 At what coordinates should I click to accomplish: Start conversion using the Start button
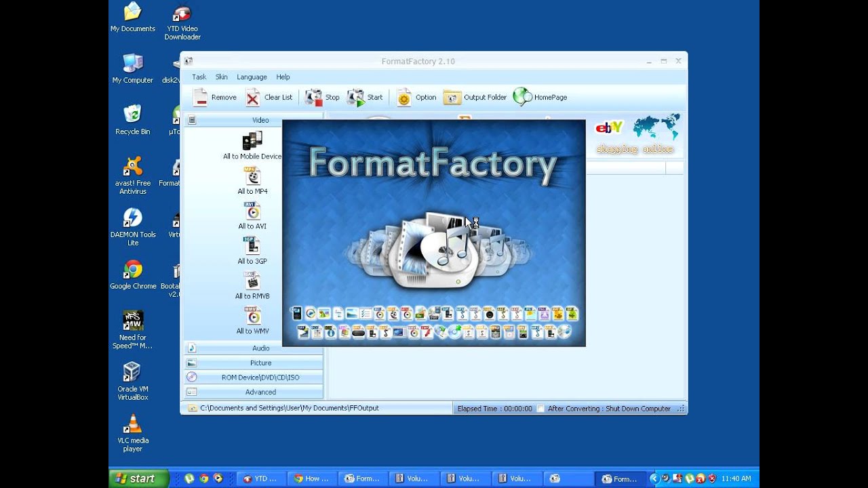(x=365, y=98)
